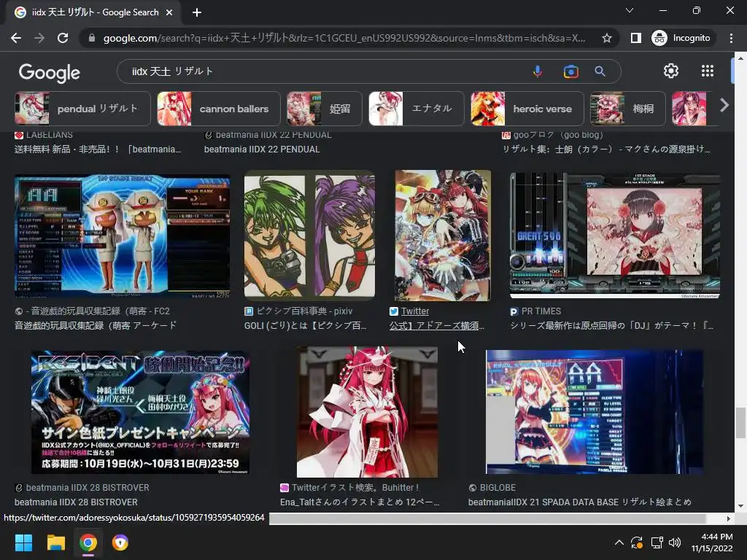Click the horizontal scrollbar right arrow

coord(729,518)
